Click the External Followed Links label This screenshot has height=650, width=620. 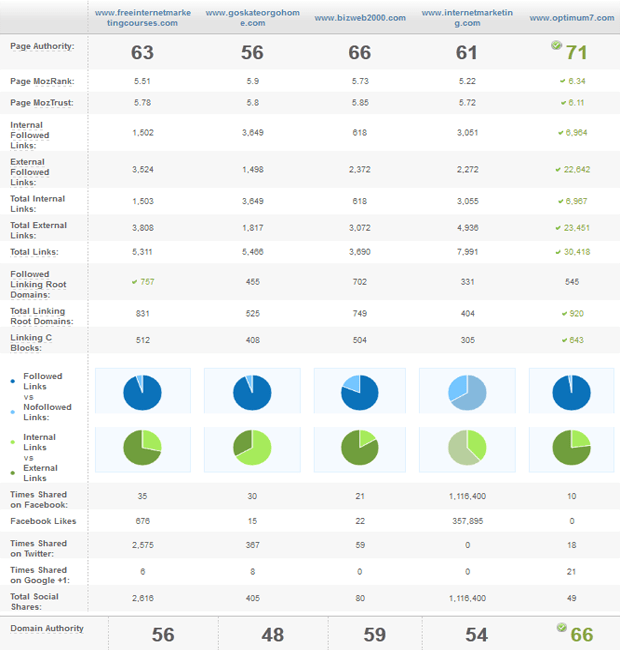click(30, 172)
